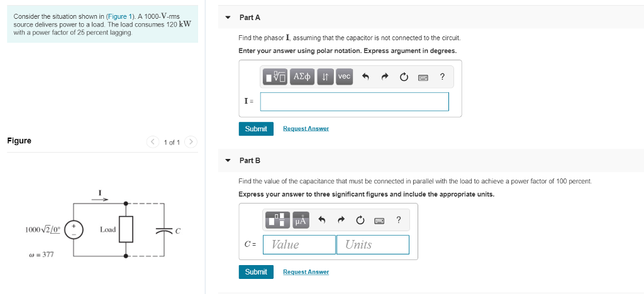Click the vec button in Part A toolbar
644x294 pixels.
coord(344,77)
